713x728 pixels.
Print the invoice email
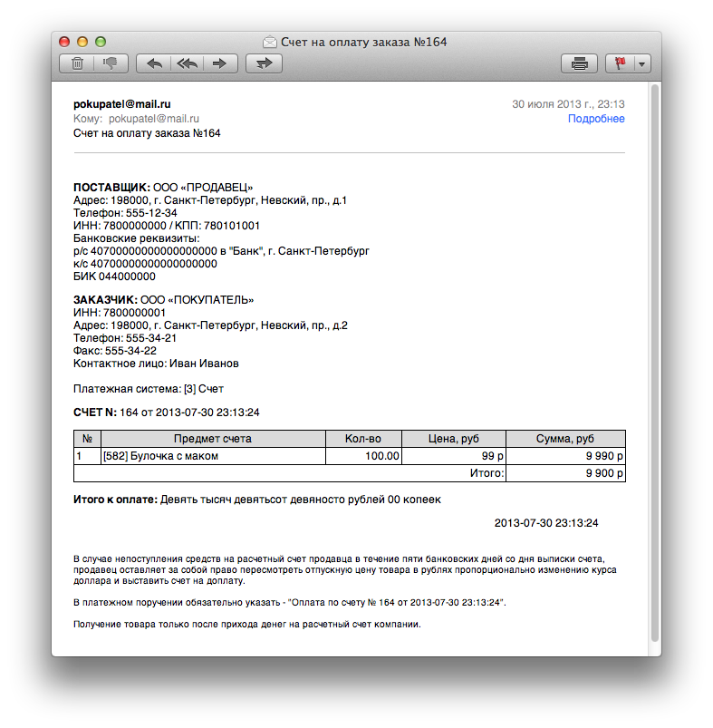tap(580, 63)
